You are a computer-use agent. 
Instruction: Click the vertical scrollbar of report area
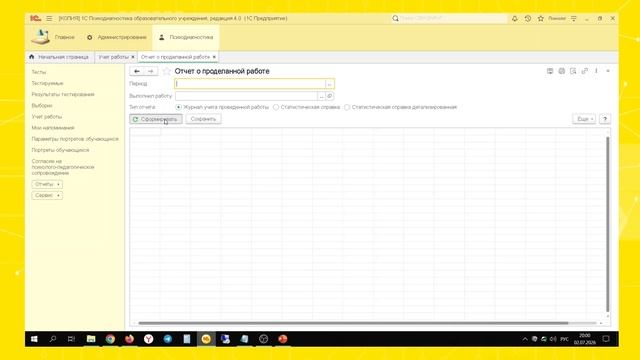[x=608, y=224]
